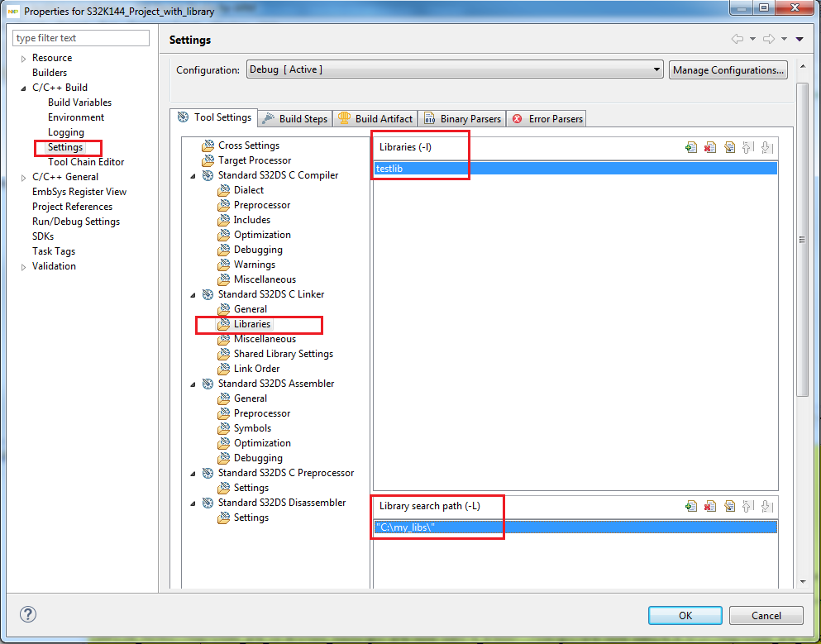Select the C:\my_libs\ search path entry

[575, 527]
